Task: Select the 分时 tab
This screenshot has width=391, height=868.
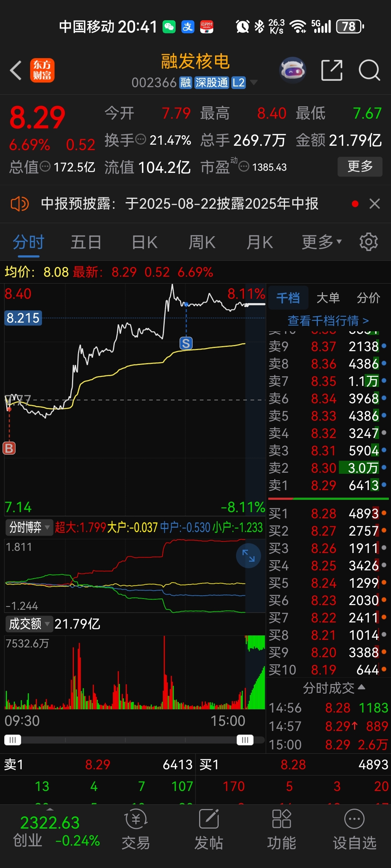Action: point(29,242)
